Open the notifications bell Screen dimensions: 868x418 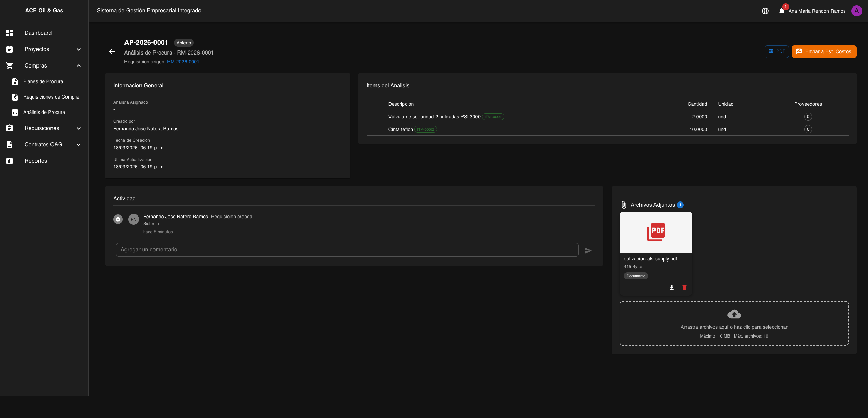tap(781, 11)
